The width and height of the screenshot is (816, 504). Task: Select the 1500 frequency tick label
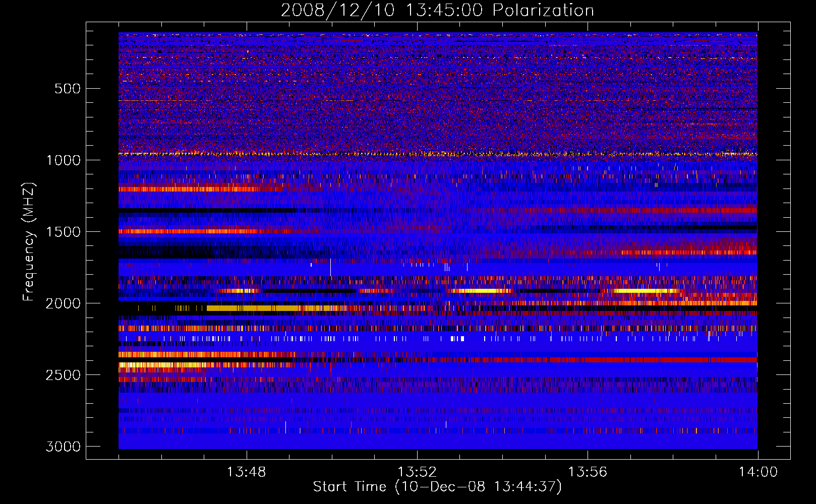click(63, 232)
